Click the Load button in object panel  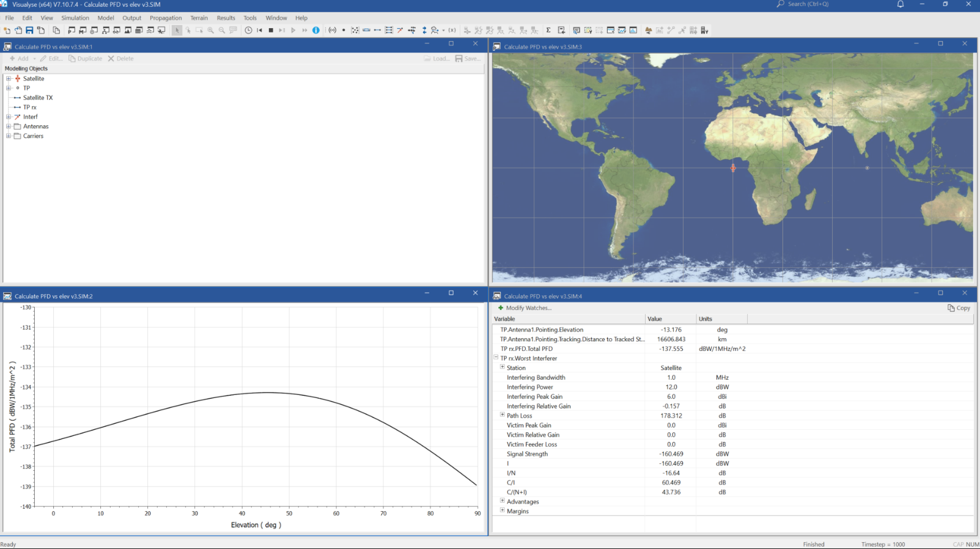click(x=437, y=59)
